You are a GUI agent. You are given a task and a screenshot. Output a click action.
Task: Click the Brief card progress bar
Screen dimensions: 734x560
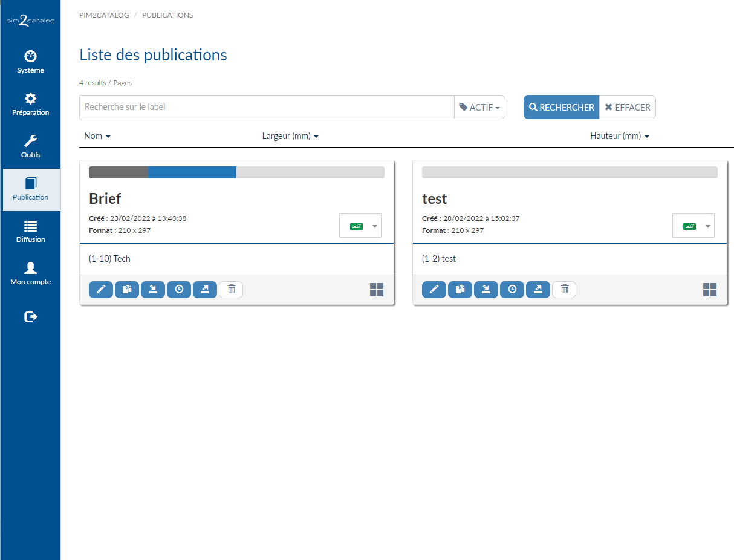[236, 172]
